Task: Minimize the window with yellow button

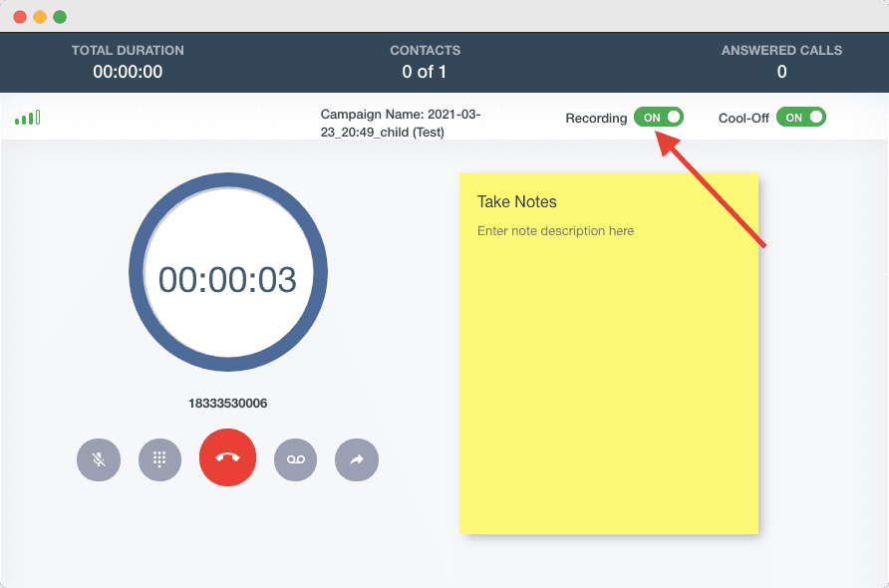Action: pos(40,17)
